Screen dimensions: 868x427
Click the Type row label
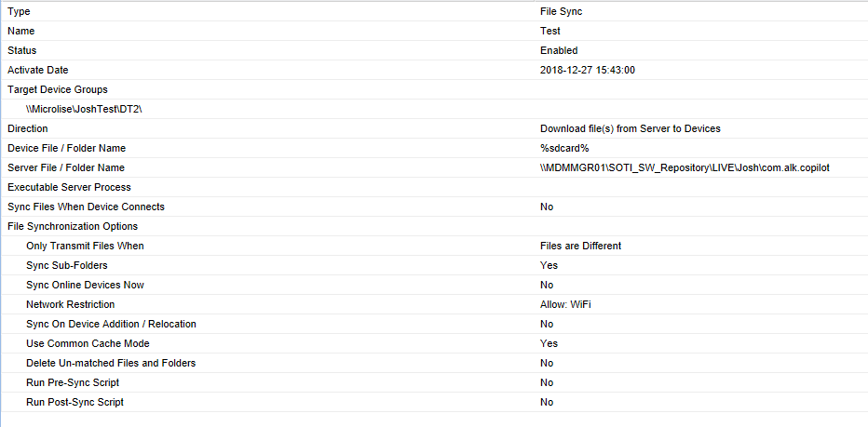[x=19, y=11]
